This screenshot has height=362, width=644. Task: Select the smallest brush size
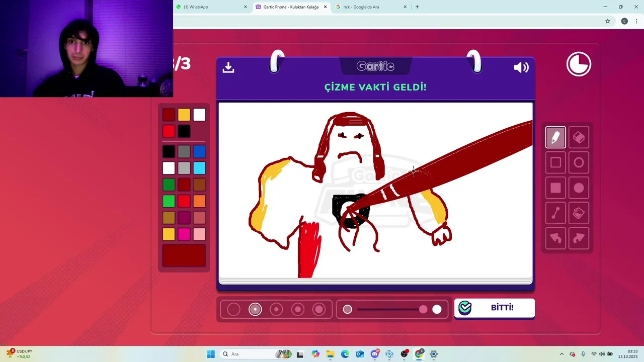click(x=233, y=309)
